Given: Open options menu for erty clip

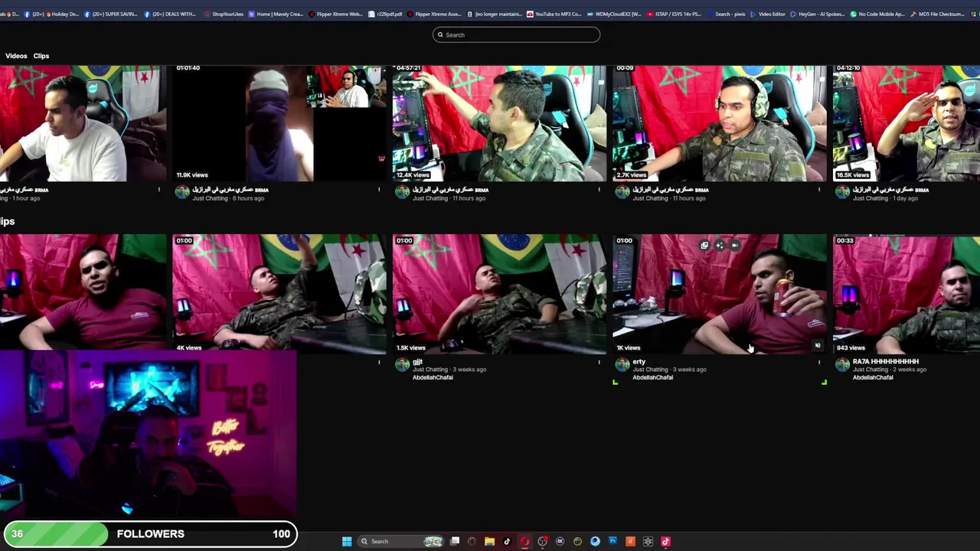Looking at the screenshot, I should pos(819,362).
